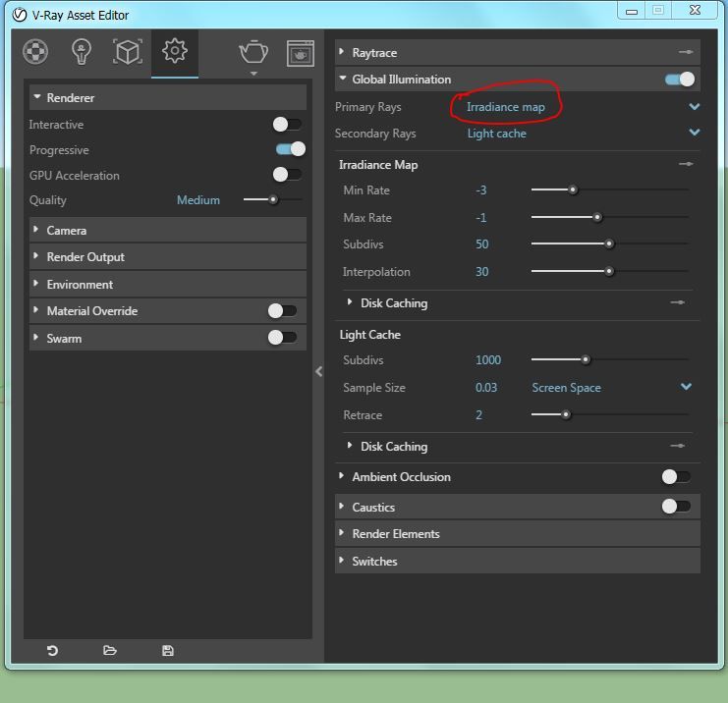Open the Secondary Rays dropdown chevron

coord(695,133)
